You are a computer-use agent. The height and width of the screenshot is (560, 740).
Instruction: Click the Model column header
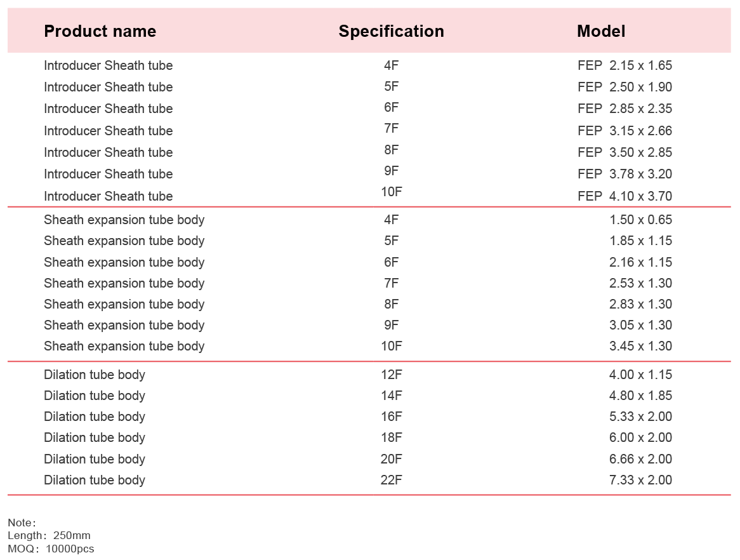tap(601, 31)
